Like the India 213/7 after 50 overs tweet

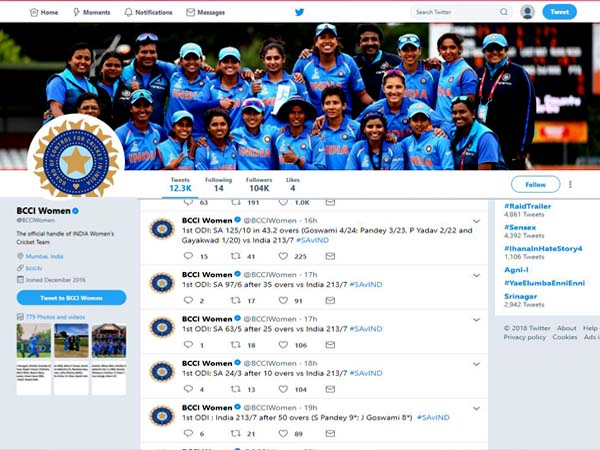(283, 433)
